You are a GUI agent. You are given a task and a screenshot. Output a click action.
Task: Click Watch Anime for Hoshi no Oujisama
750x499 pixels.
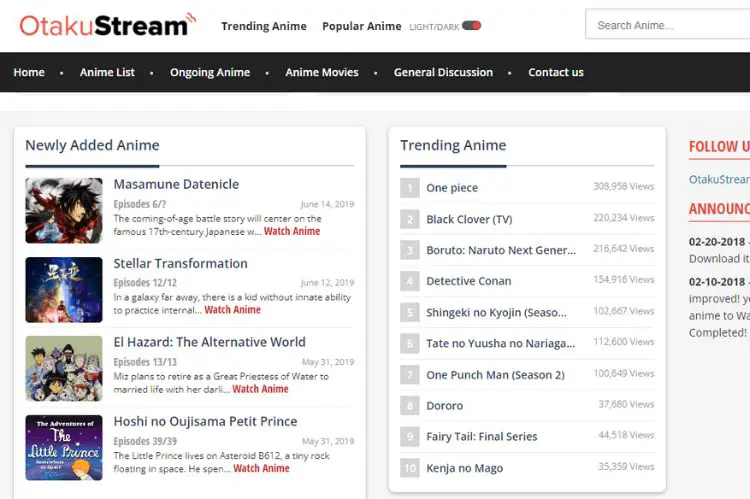click(x=261, y=468)
